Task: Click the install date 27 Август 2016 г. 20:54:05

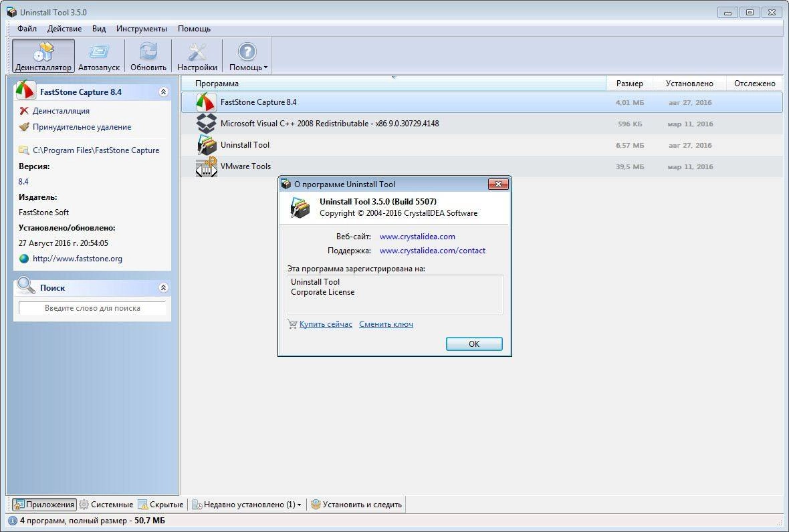Action: (64, 243)
